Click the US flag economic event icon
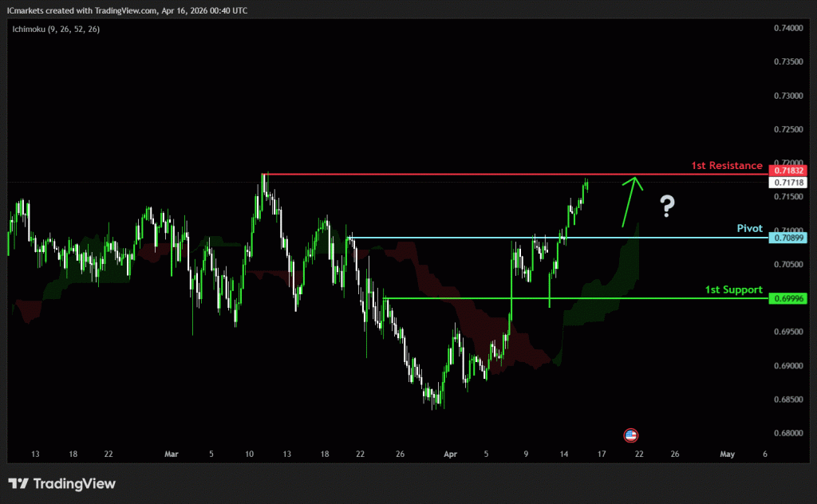The image size is (817, 504). coord(631,435)
